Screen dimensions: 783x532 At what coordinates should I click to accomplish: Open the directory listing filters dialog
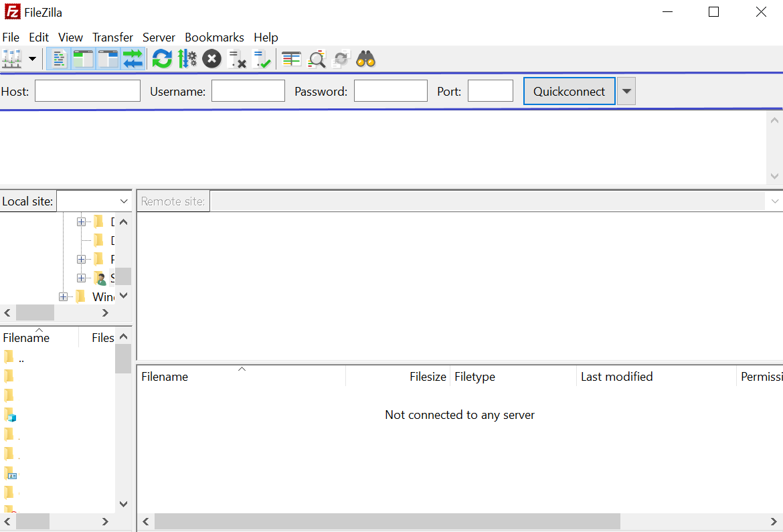click(291, 59)
